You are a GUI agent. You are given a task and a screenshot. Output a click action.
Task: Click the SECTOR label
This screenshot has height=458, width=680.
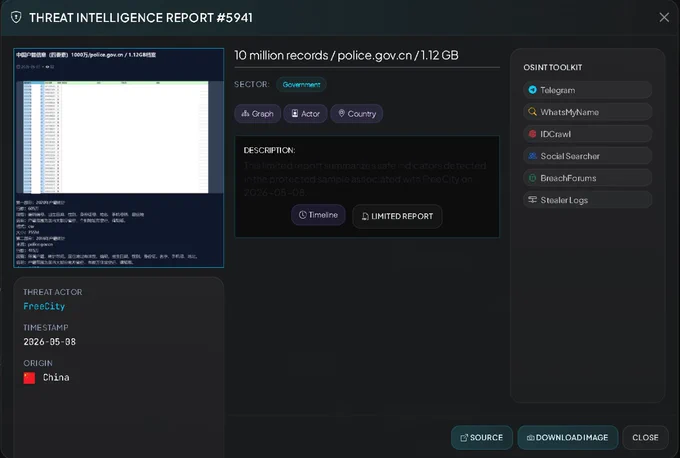point(252,84)
